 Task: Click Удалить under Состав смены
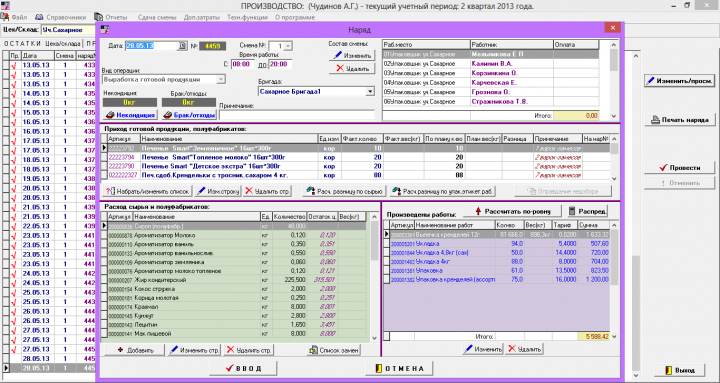tap(352, 68)
